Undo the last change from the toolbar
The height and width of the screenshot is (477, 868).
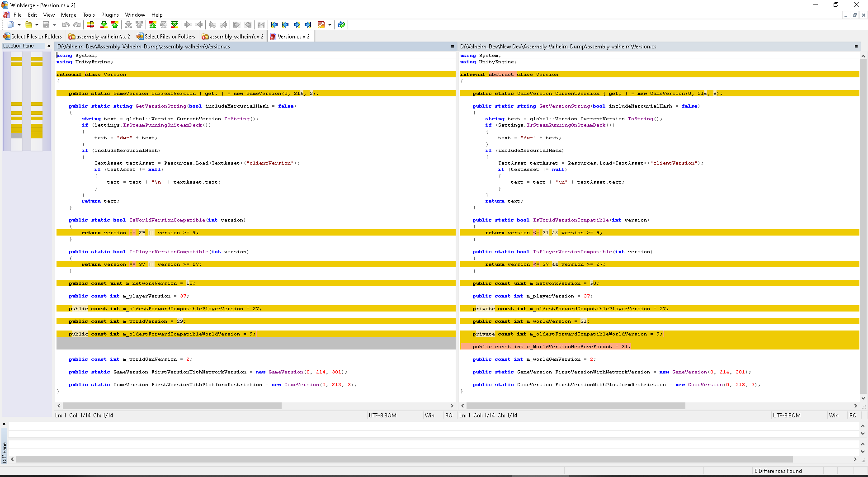(x=66, y=25)
